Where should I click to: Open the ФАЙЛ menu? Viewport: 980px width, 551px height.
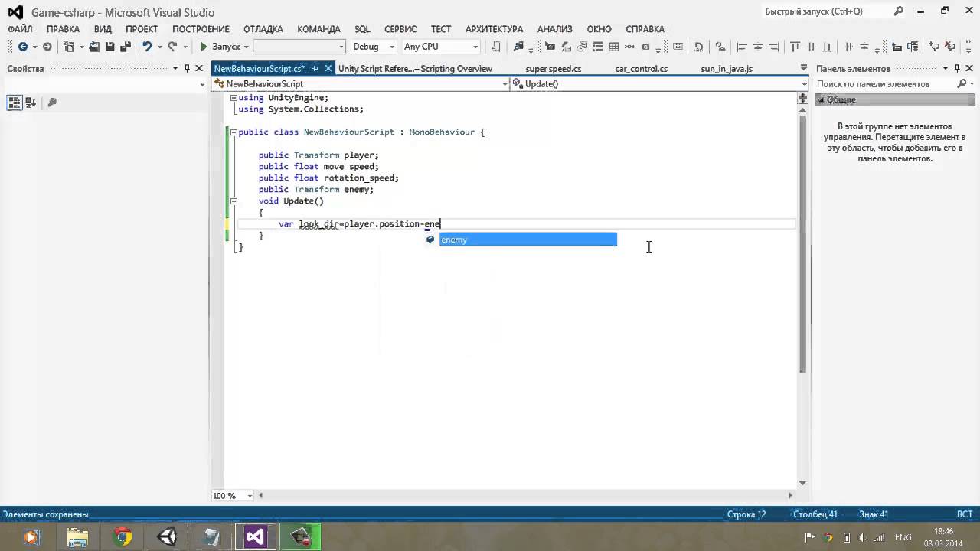[x=21, y=29]
